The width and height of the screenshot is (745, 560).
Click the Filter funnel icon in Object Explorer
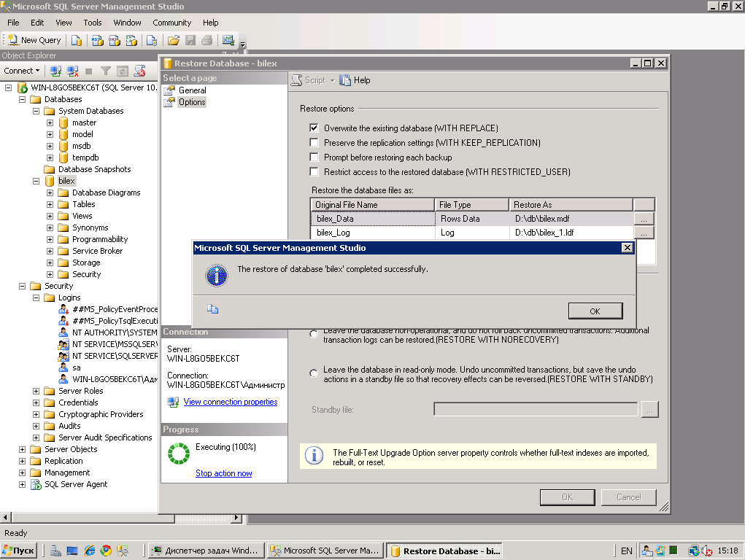(106, 71)
